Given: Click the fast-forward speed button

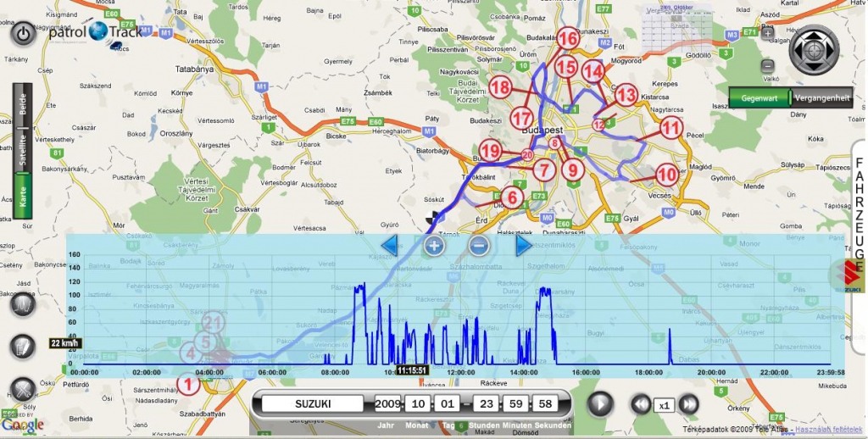Looking at the screenshot, I should pos(688,404).
